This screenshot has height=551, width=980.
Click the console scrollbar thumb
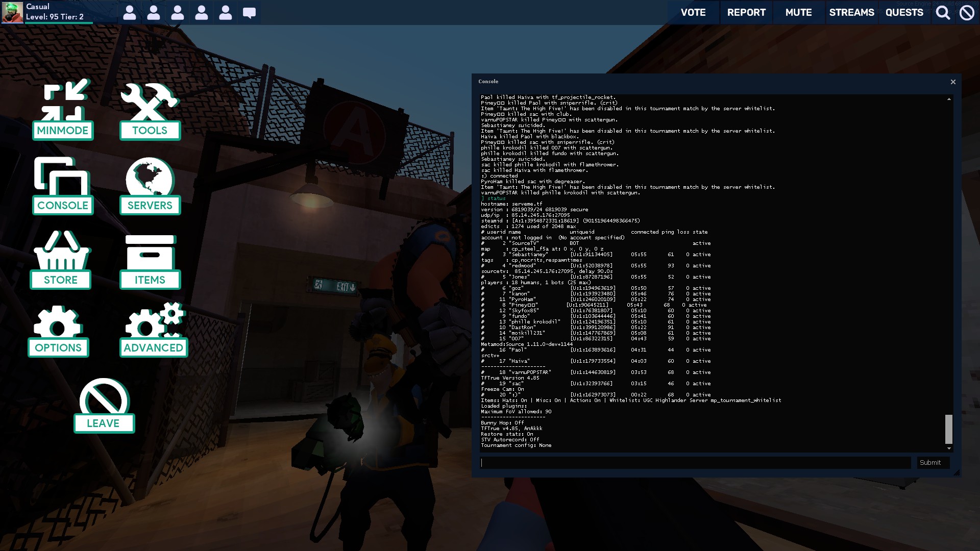pos(949,429)
